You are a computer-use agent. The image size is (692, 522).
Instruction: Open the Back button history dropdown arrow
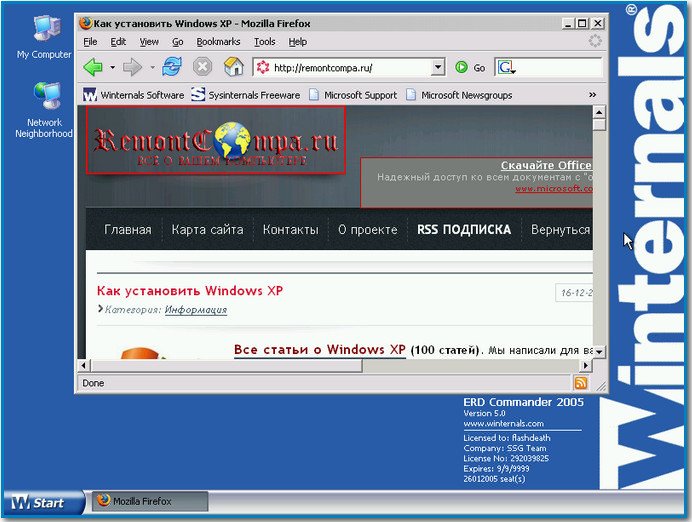click(113, 68)
